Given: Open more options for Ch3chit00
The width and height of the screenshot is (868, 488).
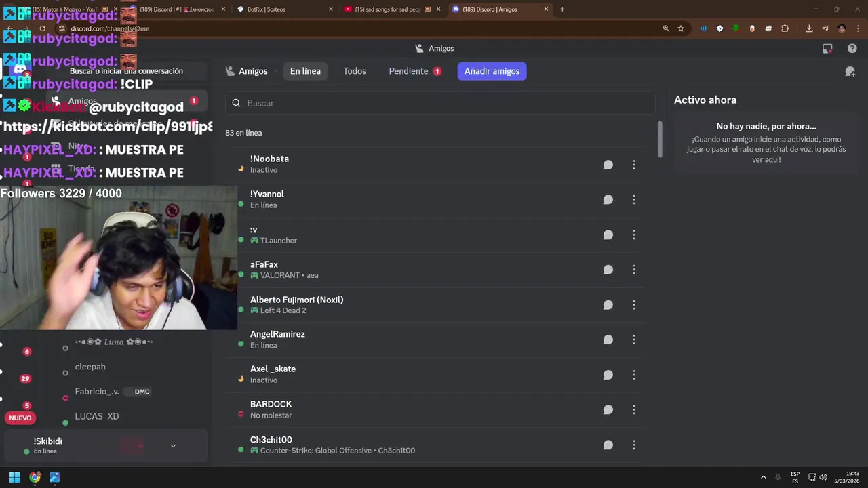Looking at the screenshot, I should point(634,445).
